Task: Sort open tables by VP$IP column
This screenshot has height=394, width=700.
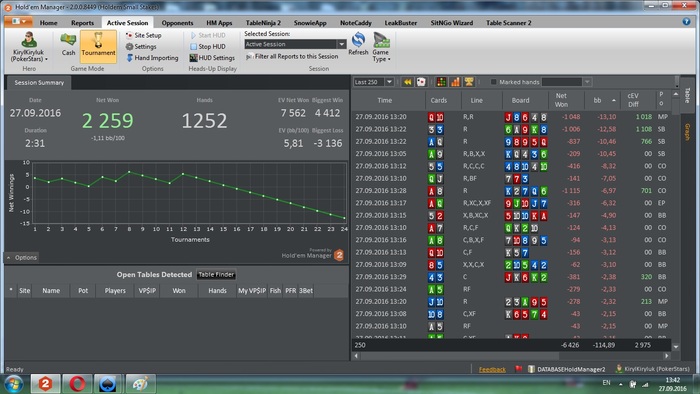Action: pyautogui.click(x=147, y=290)
